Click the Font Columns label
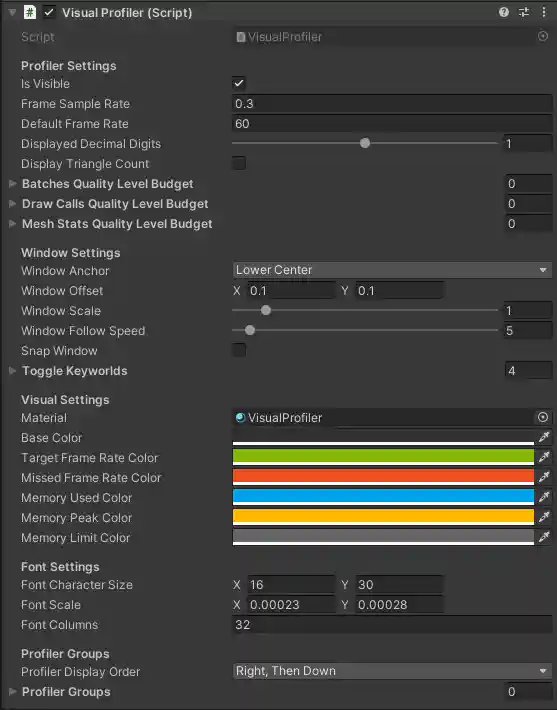This screenshot has height=710, width=557. point(59,625)
